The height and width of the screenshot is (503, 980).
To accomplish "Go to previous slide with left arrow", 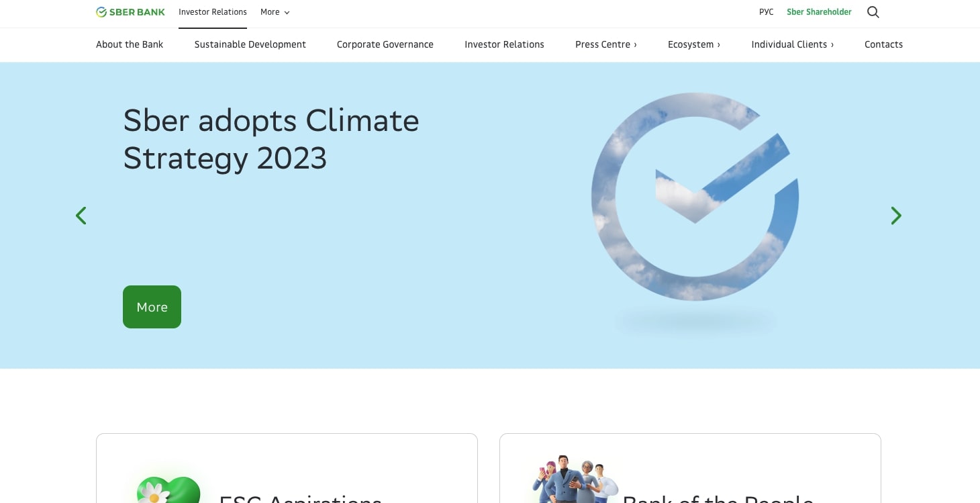I will pyautogui.click(x=81, y=216).
